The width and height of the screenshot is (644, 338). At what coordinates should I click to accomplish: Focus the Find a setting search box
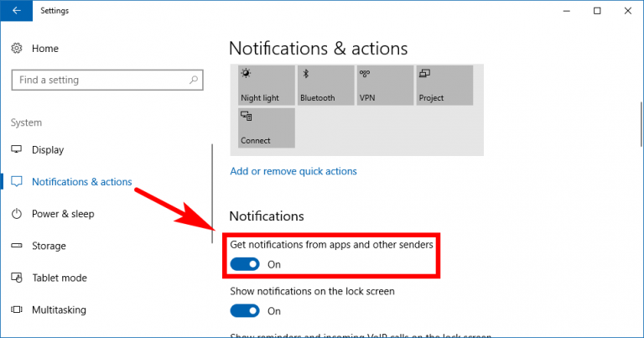click(x=107, y=80)
